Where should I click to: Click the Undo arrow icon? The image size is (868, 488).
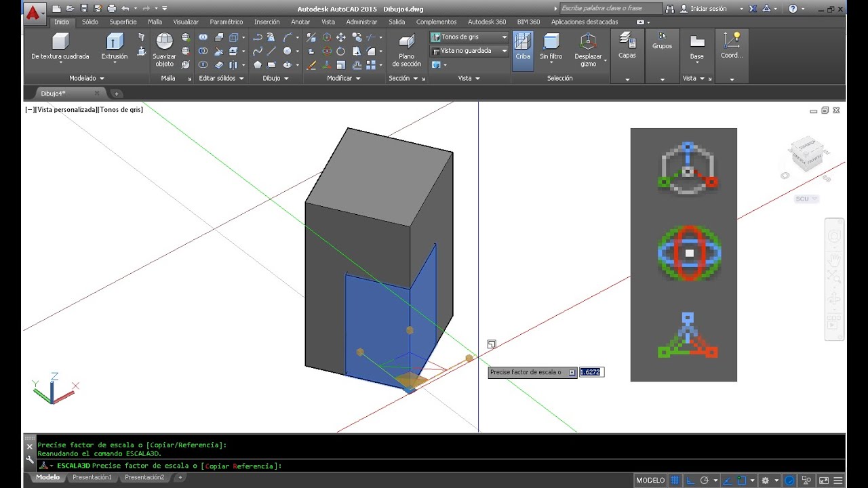click(x=125, y=9)
